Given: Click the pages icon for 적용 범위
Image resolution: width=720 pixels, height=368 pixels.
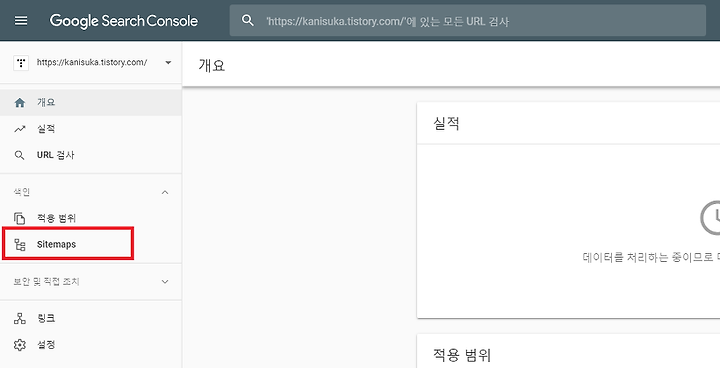Looking at the screenshot, I should (x=19, y=218).
